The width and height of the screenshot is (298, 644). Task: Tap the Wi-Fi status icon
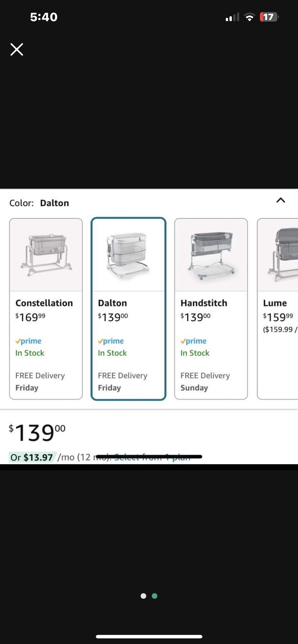click(x=249, y=17)
